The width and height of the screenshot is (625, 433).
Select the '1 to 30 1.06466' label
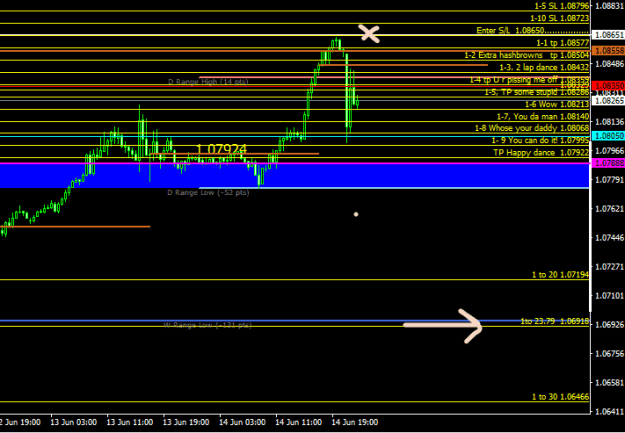(560, 397)
